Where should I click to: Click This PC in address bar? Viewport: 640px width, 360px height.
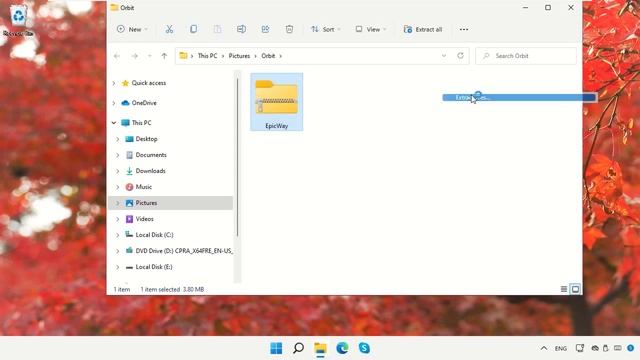point(207,56)
